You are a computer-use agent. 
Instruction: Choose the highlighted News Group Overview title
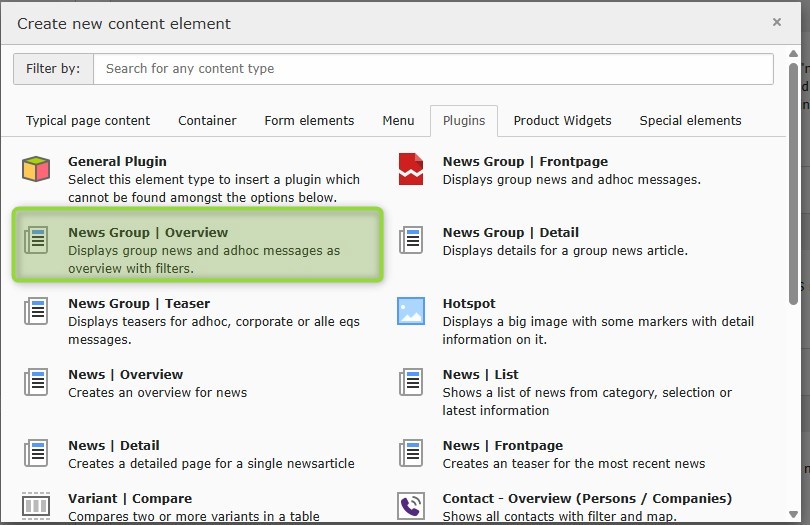tap(148, 232)
